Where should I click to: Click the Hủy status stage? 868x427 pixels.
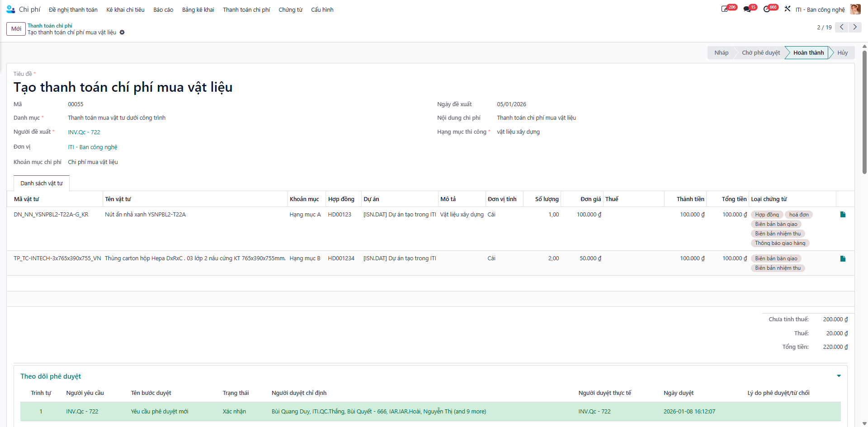click(843, 53)
